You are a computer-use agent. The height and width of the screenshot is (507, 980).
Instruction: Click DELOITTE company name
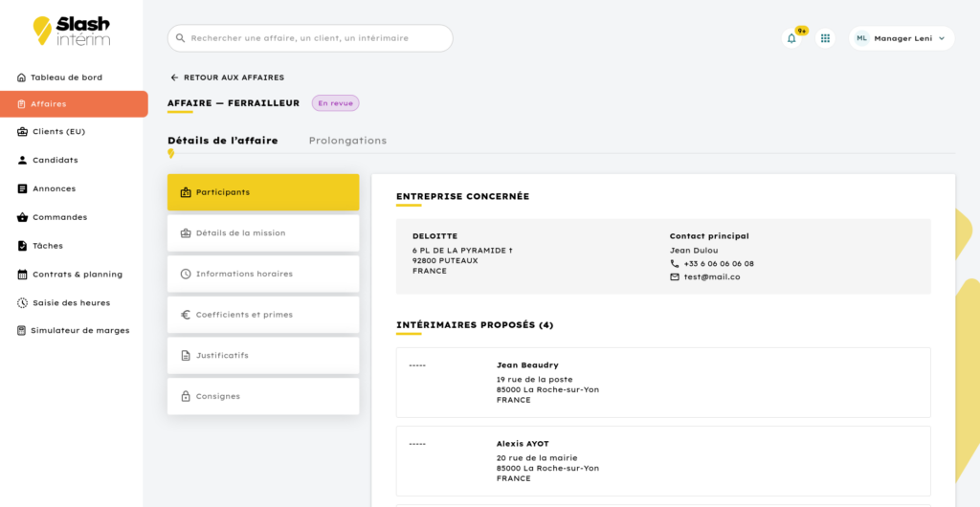click(x=435, y=236)
